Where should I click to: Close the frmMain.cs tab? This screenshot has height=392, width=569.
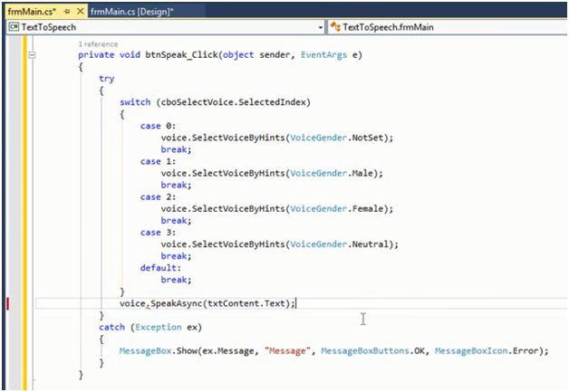[x=81, y=12]
